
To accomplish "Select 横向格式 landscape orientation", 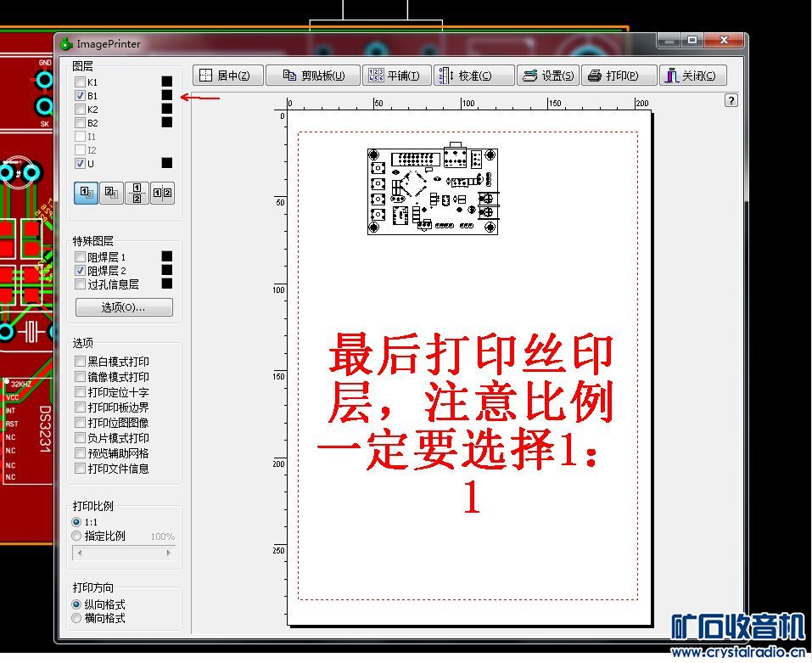I will (76, 618).
